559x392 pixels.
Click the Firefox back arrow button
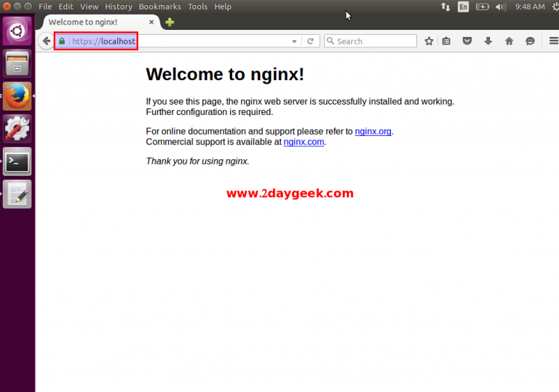47,41
